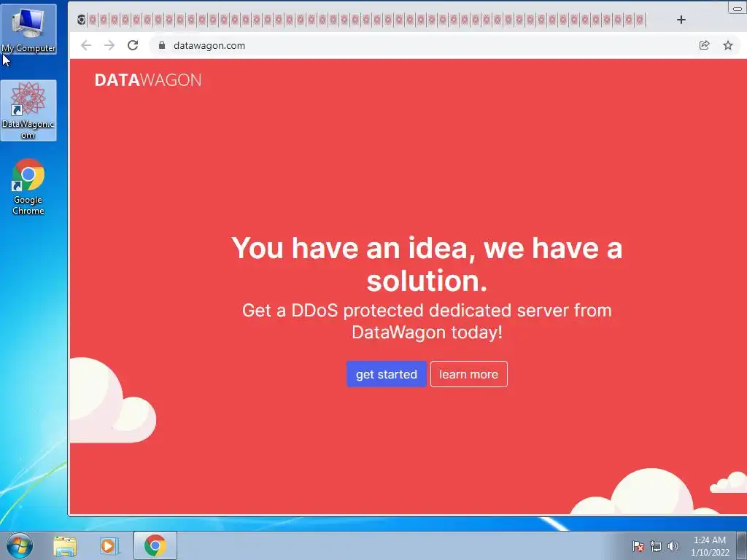Open the Windows Start menu
Screen dimensions: 747x560
click(x=20, y=545)
